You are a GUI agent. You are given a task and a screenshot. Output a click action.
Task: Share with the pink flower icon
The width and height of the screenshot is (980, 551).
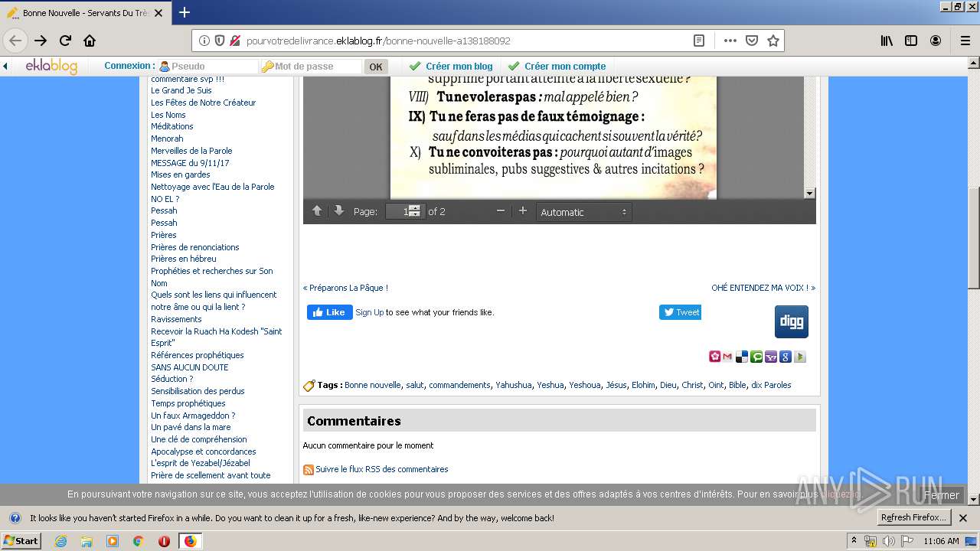click(714, 357)
